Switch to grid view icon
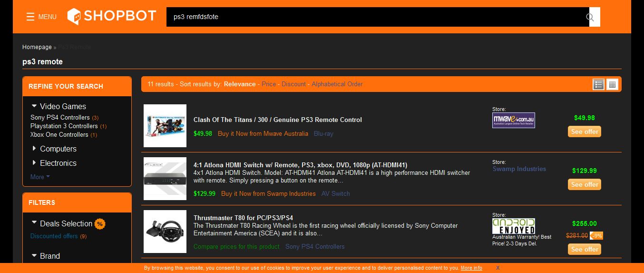The width and height of the screenshot is (644, 273). pyautogui.click(x=612, y=84)
